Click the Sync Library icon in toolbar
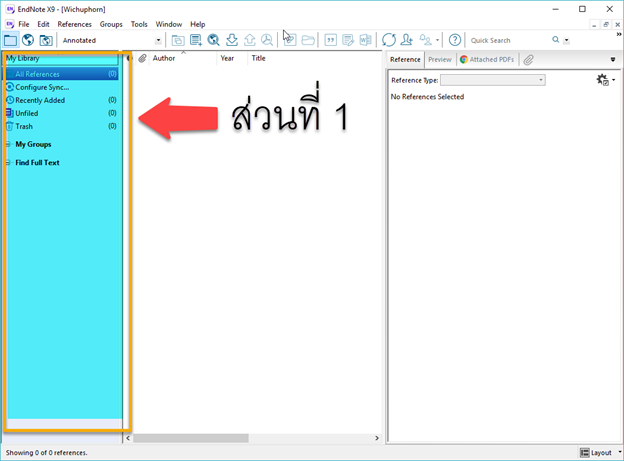This screenshot has width=624, height=461. coord(389,40)
